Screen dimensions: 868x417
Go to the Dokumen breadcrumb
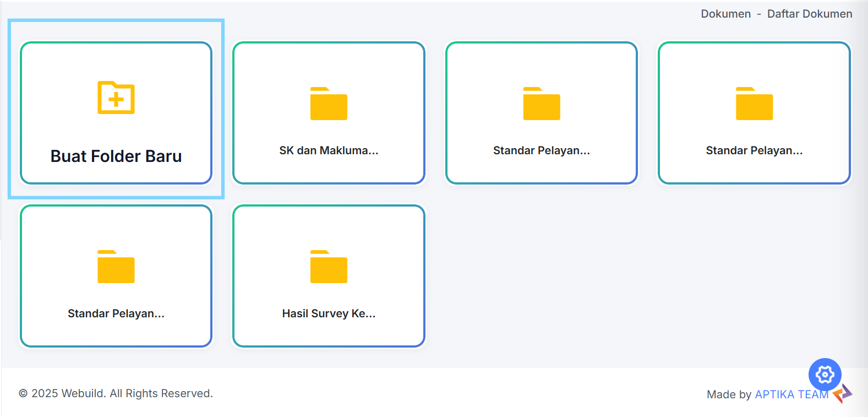point(725,14)
